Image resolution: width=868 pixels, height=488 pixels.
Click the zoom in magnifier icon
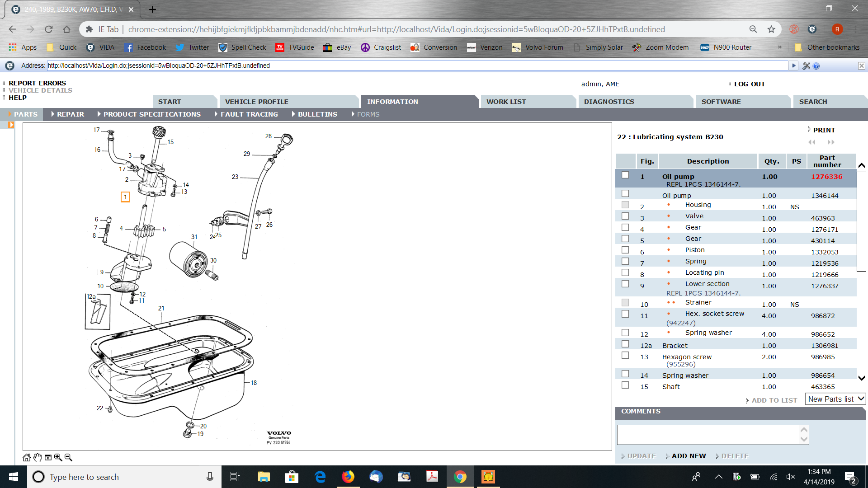(x=58, y=457)
